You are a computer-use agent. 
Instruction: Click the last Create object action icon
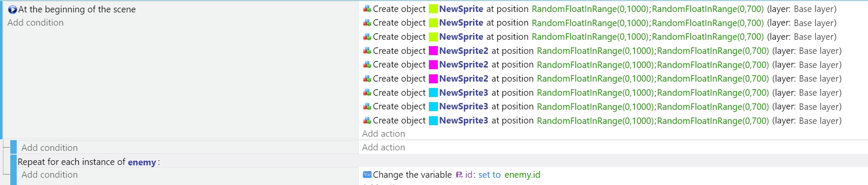click(x=367, y=120)
